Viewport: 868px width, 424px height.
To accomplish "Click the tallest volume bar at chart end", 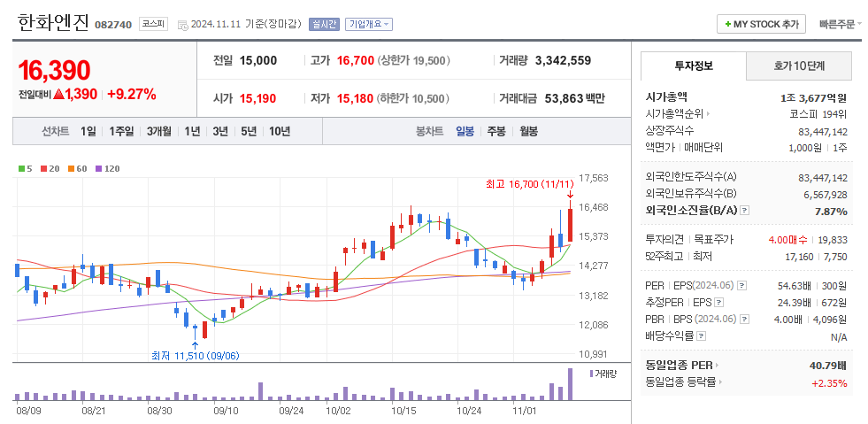I will pos(570,384).
